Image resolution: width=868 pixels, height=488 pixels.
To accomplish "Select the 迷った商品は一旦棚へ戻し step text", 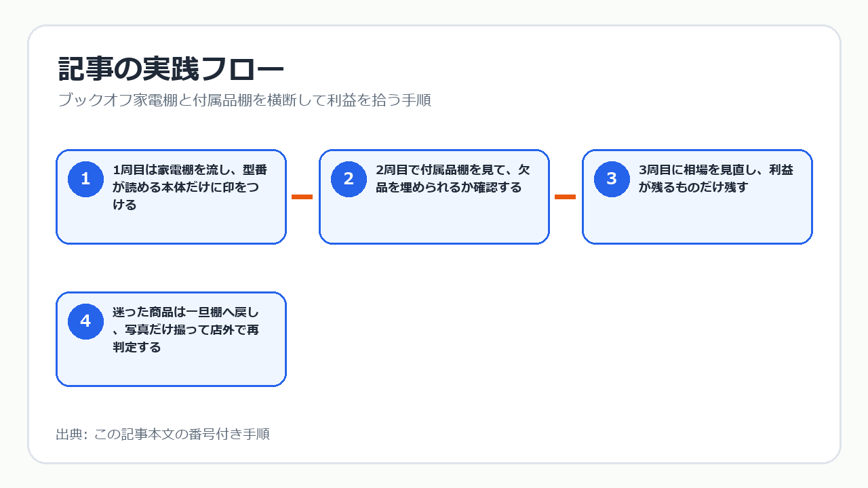I will [x=186, y=329].
